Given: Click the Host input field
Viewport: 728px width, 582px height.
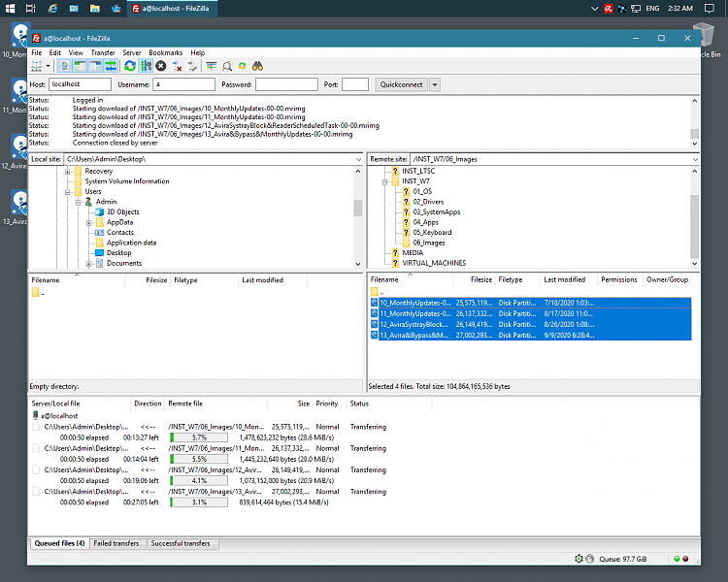Looking at the screenshot, I should tap(80, 84).
